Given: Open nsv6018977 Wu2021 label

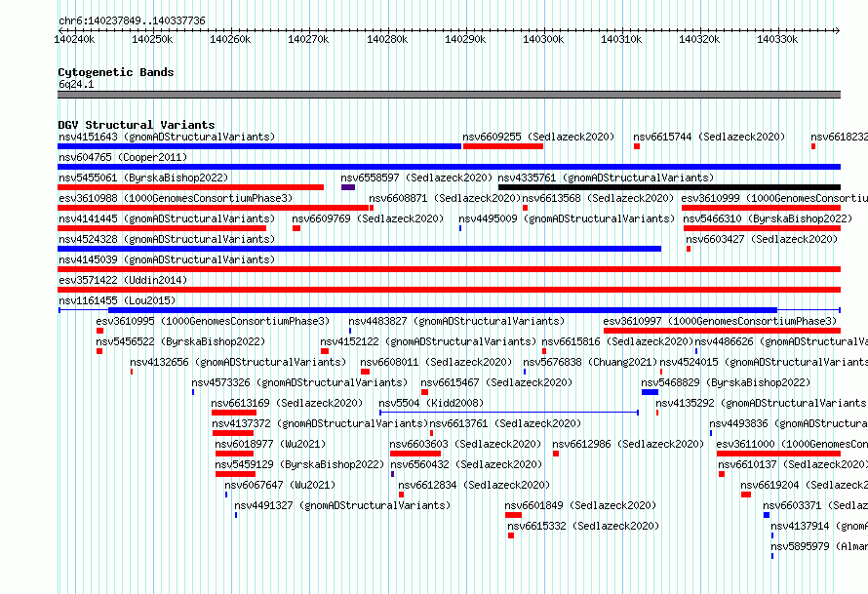Looking at the screenshot, I should [271, 444].
